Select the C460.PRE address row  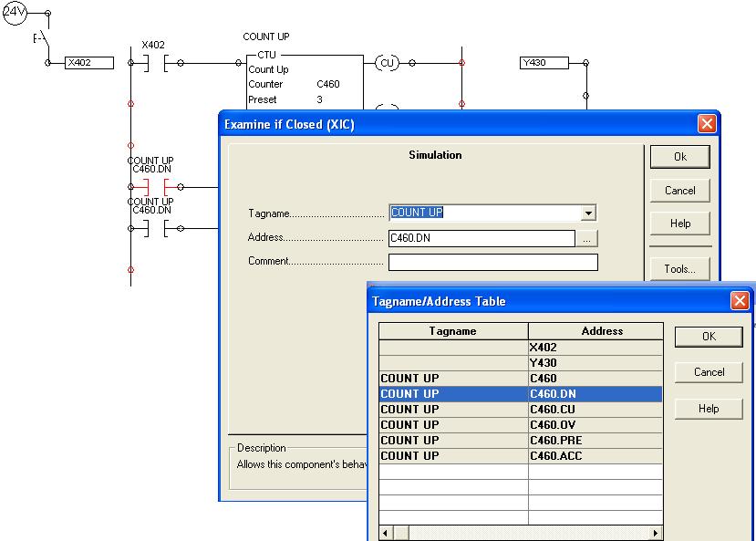pos(521,441)
